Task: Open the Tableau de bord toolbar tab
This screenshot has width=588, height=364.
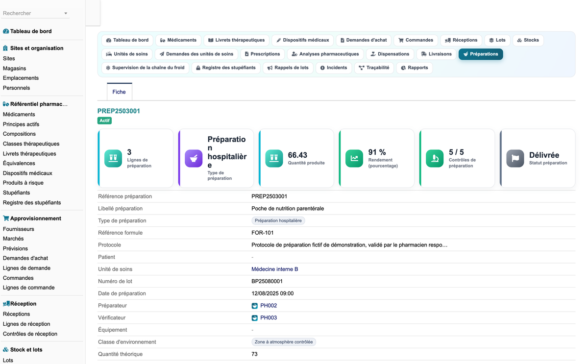Action: (127, 40)
